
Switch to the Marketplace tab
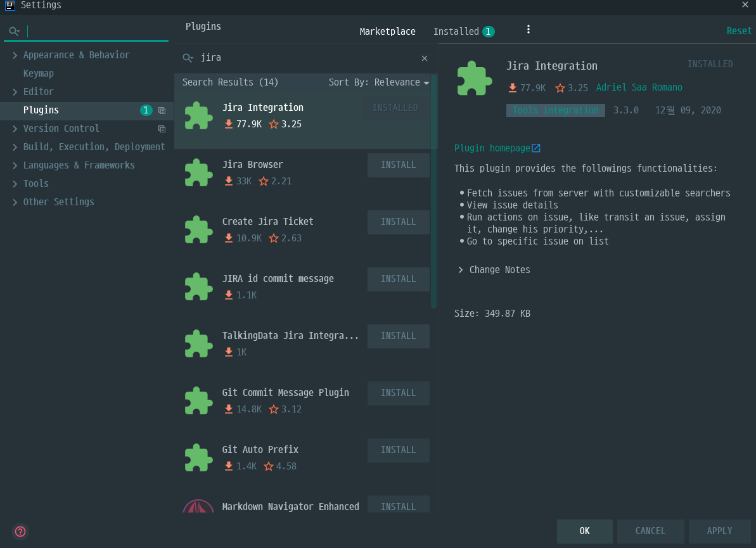click(x=387, y=31)
